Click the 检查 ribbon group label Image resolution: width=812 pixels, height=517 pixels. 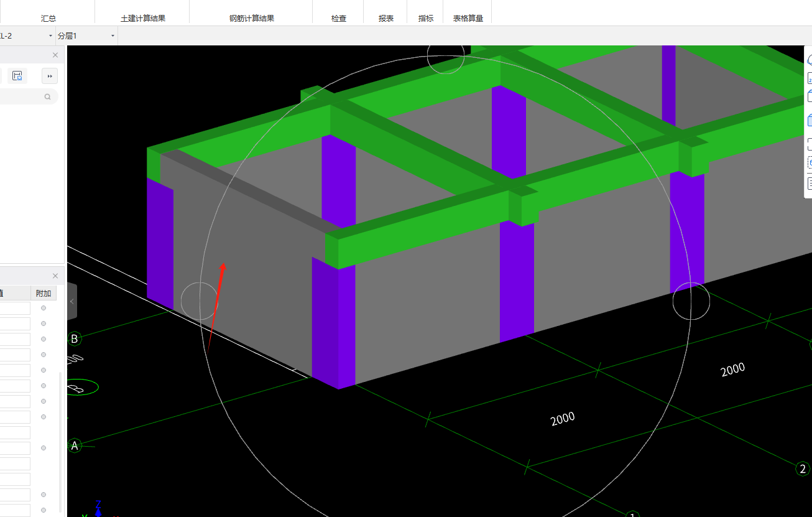point(339,19)
